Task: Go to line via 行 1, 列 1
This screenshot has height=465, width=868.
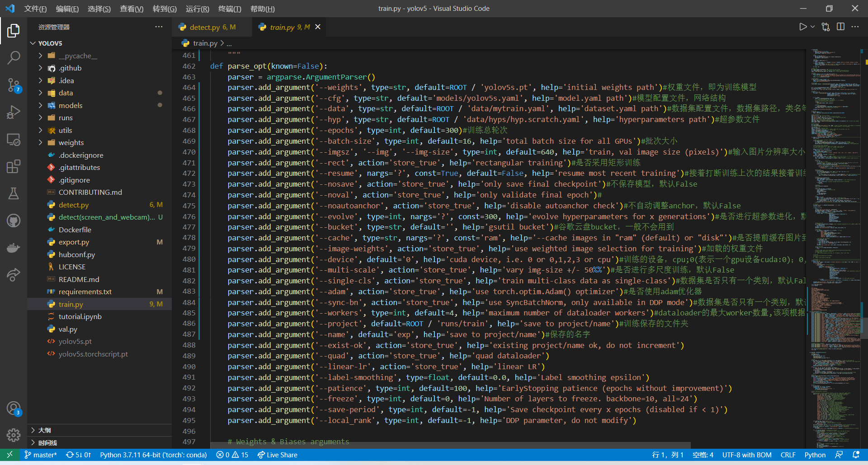Action: pos(668,455)
